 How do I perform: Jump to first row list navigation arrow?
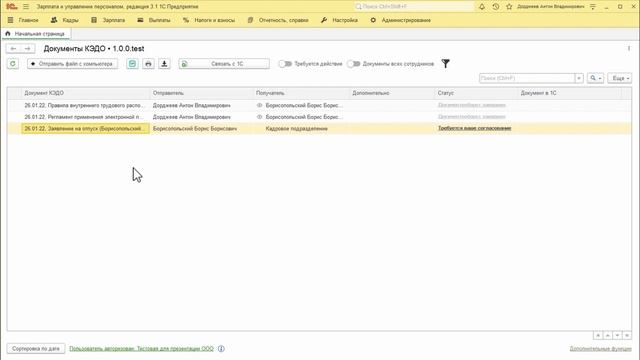598,335
